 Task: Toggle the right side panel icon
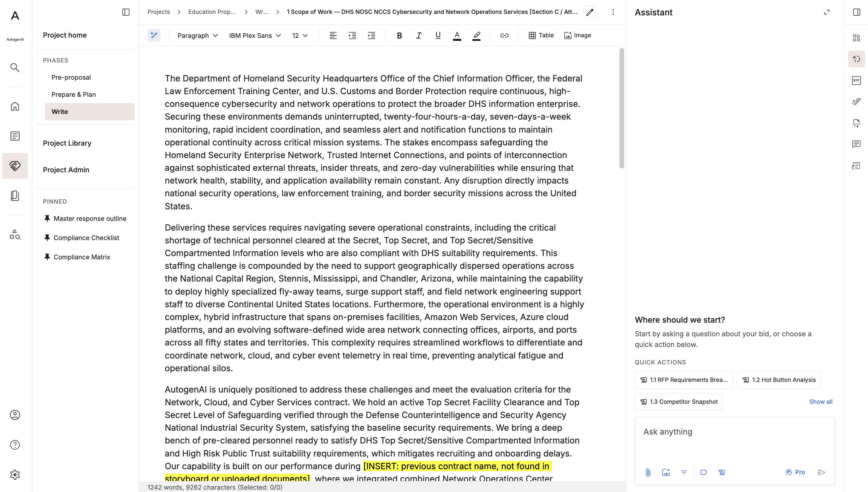(856, 12)
